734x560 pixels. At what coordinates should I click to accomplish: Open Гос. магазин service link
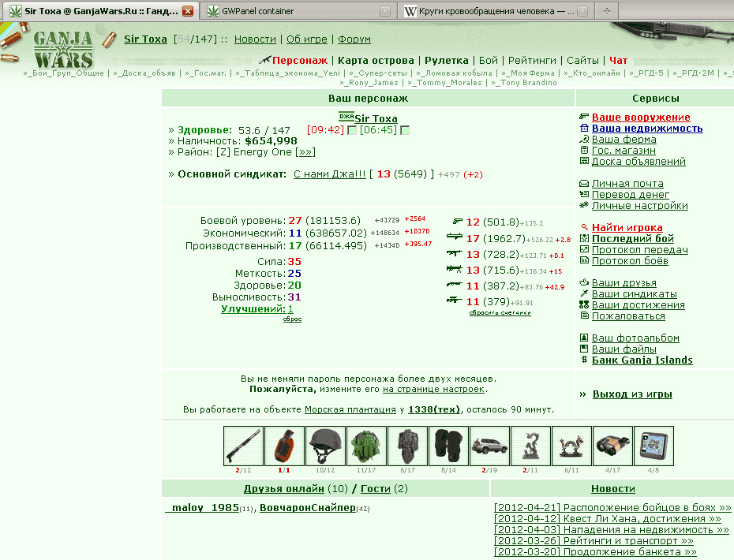pos(624,150)
